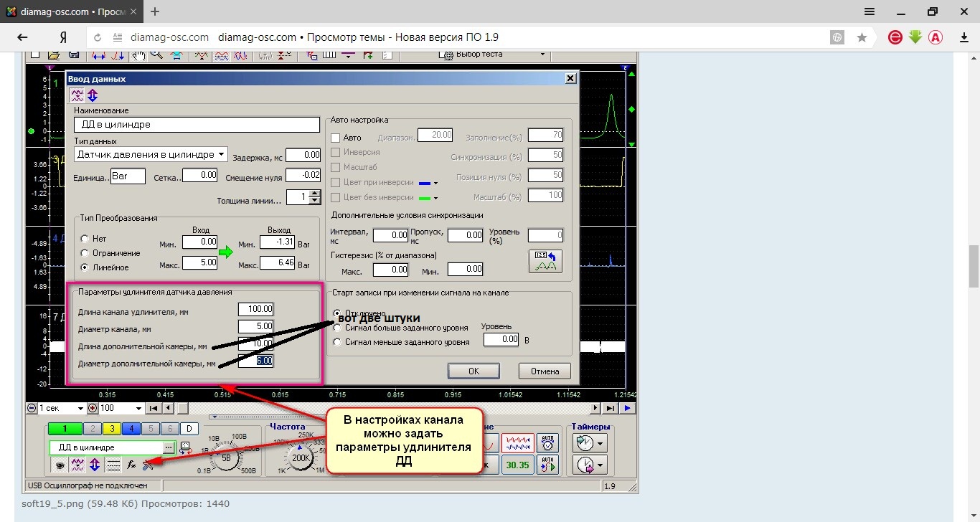Switch to channel 2 tab
Screen dimensions: 980x522
coord(92,429)
